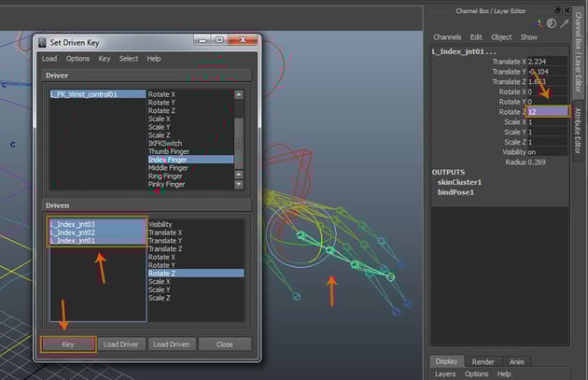The height and width of the screenshot is (380, 588).
Task: Switch to the Render layer tab
Action: tap(483, 361)
